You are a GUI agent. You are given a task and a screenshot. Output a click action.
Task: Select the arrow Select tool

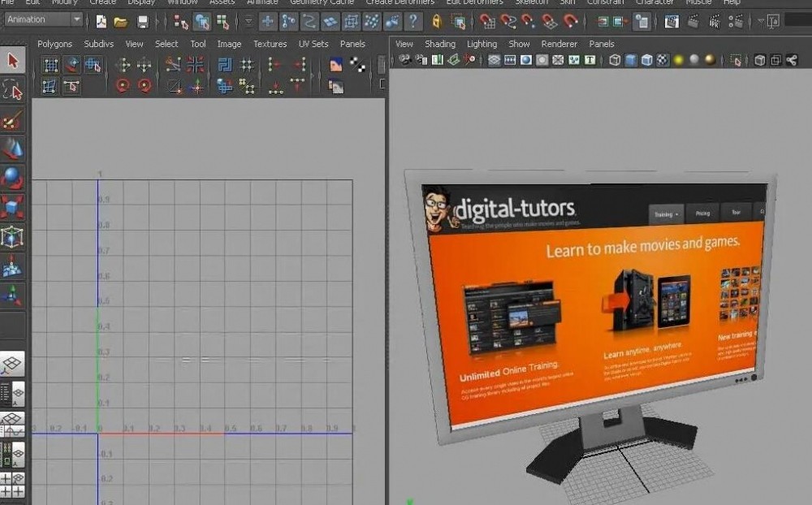(12, 61)
